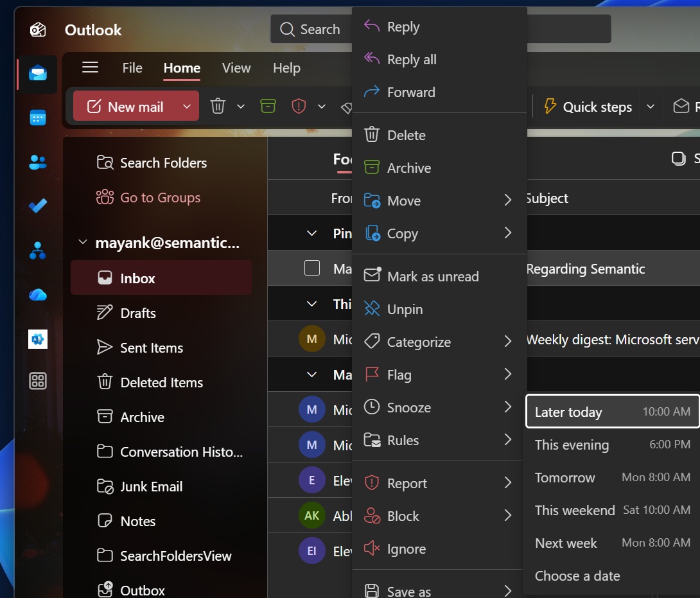Open the Deleted Items folder
The height and width of the screenshot is (598, 700).
(x=161, y=382)
